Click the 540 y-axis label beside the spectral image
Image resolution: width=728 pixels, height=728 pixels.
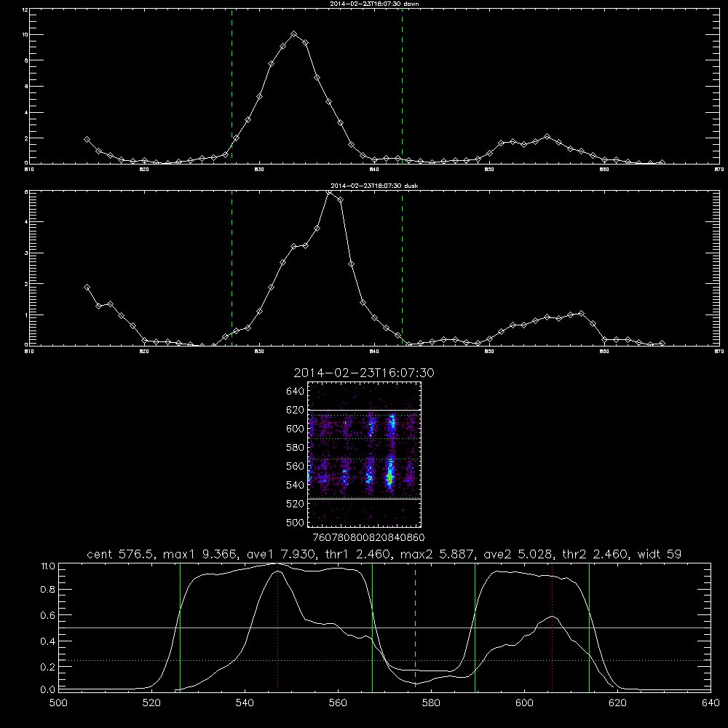pos(295,485)
